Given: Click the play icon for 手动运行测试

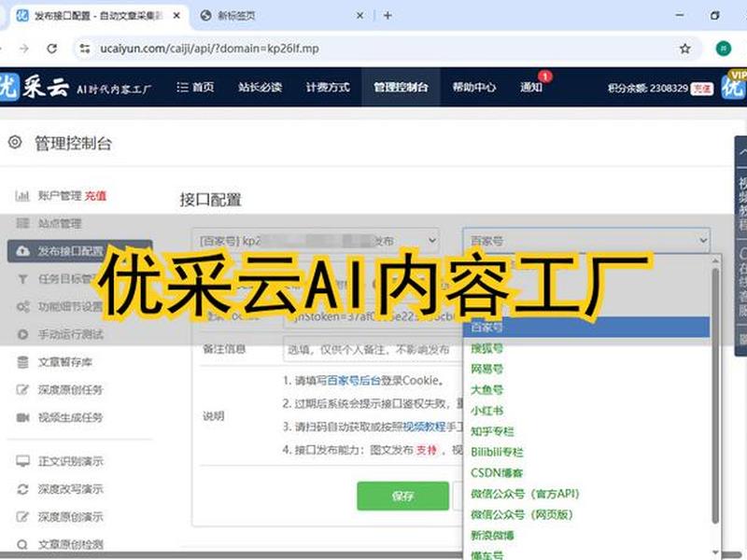Looking at the screenshot, I should point(22,334).
